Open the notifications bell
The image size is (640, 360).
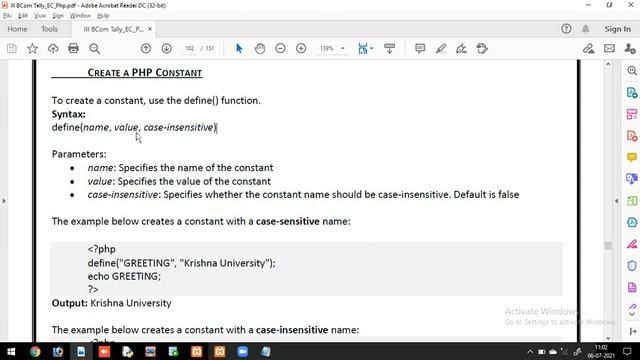(x=586, y=29)
